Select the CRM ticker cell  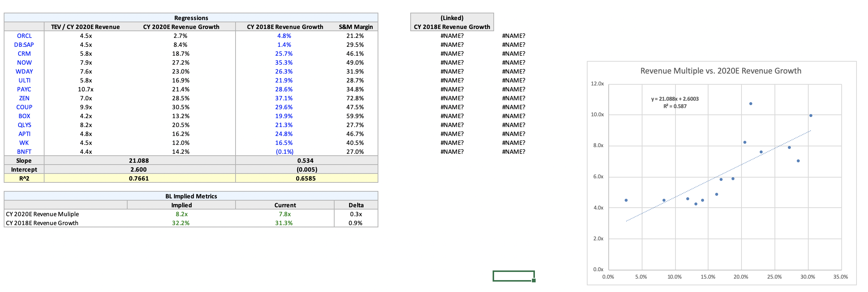[24, 53]
